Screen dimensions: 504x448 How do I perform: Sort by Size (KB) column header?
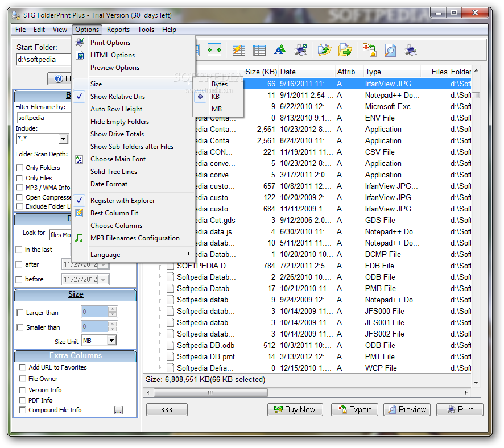[258, 72]
